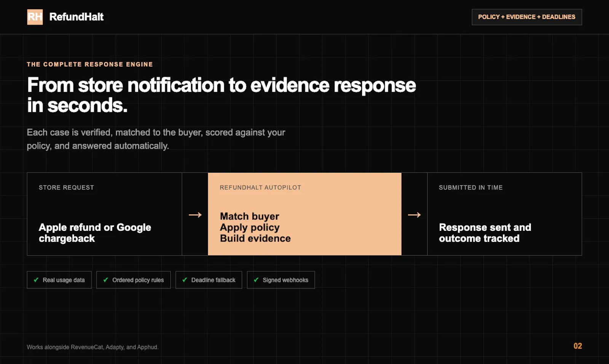Click the 'Store Request' card label
Viewport: 609px width, 364px height.
pyautogui.click(x=66, y=188)
